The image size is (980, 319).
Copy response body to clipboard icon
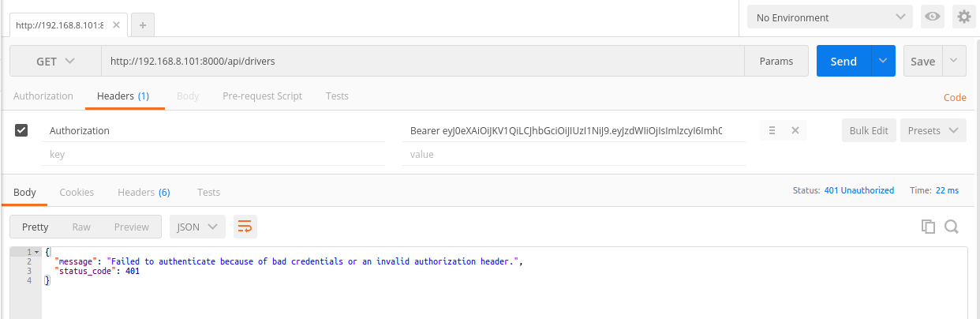(929, 227)
